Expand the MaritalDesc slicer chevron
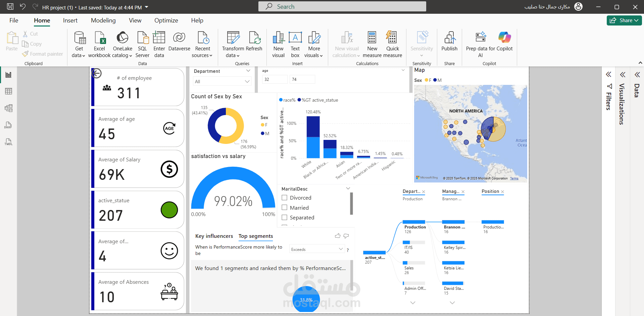Viewport: 644px width, 316px height. [348, 189]
